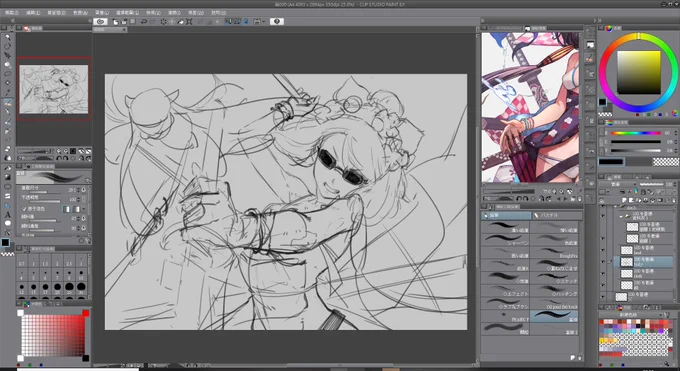
Task: Select the Text tool
Action: tap(7, 214)
